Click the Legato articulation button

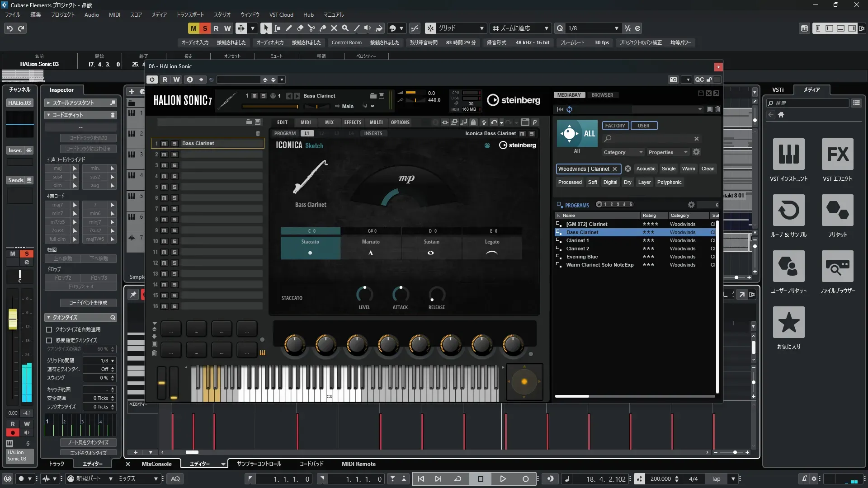coord(492,247)
